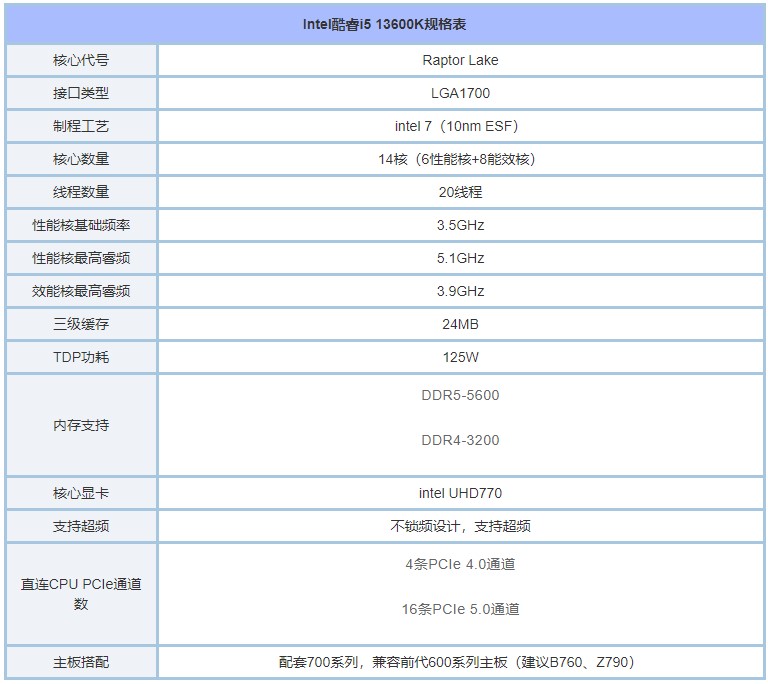The height and width of the screenshot is (684, 768).
Task: Click the '3.9GHz' value
Action: click(x=460, y=291)
